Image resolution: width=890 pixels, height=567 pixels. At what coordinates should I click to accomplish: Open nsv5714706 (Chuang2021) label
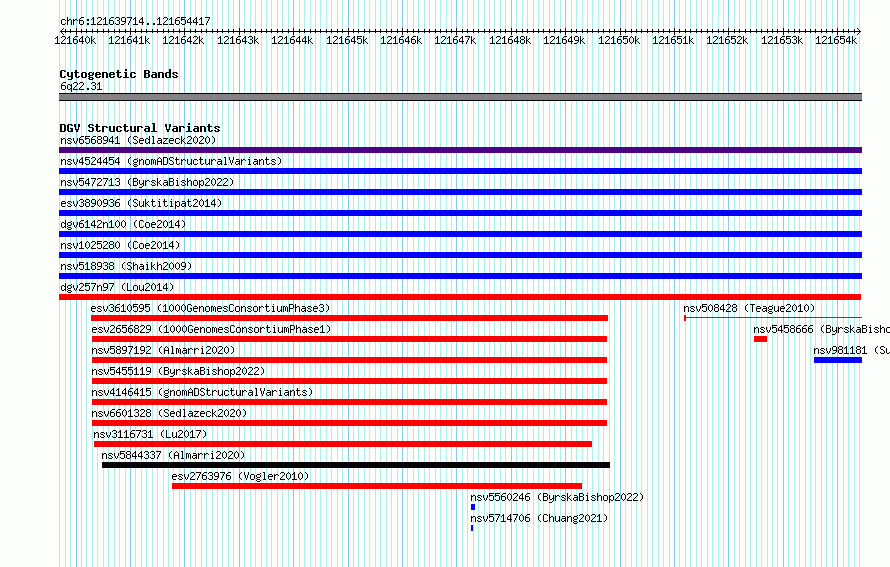tap(539, 518)
